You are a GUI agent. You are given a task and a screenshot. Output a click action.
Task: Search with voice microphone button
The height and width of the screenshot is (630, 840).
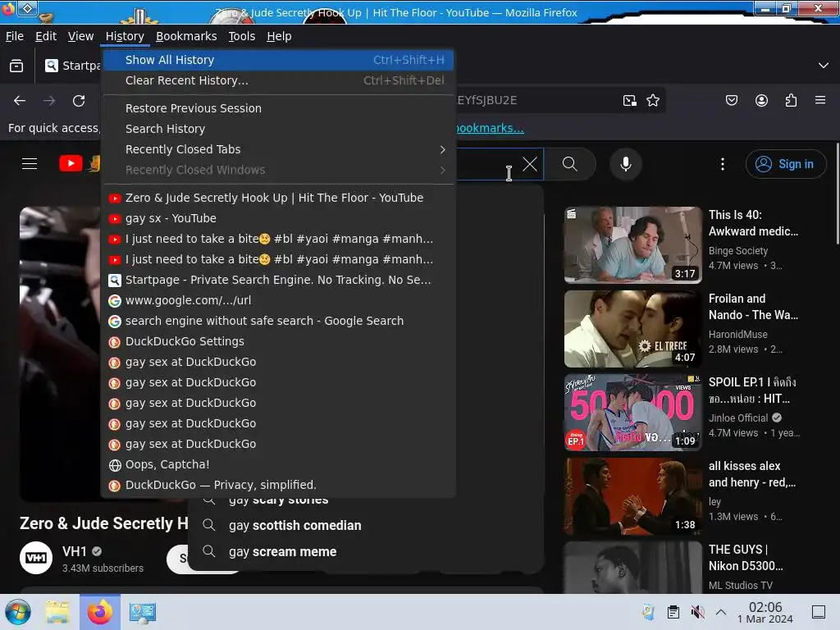click(x=626, y=164)
